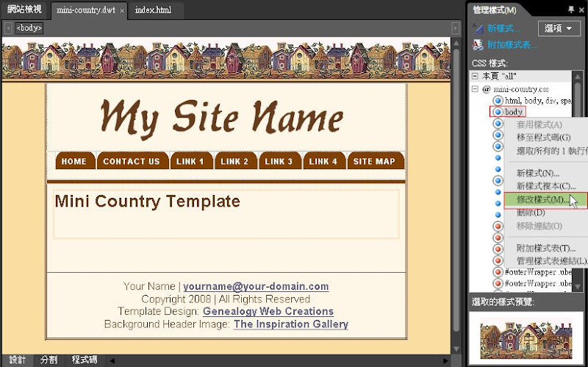The height and width of the screenshot is (367, 588).
Task: Click The Inspiration Gallery link
Action: click(291, 324)
